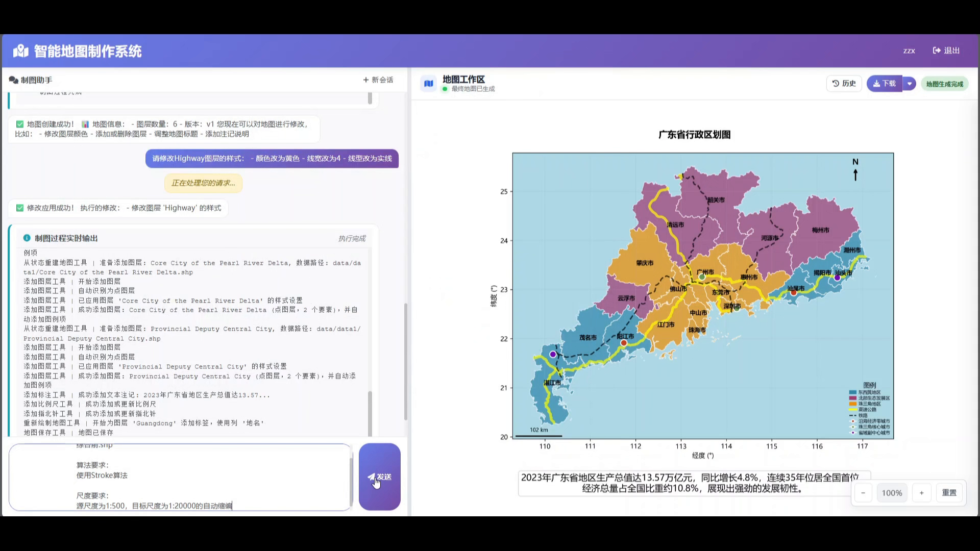Expand the download options dropdown arrow
This screenshot has height=551, width=980.
tap(910, 83)
